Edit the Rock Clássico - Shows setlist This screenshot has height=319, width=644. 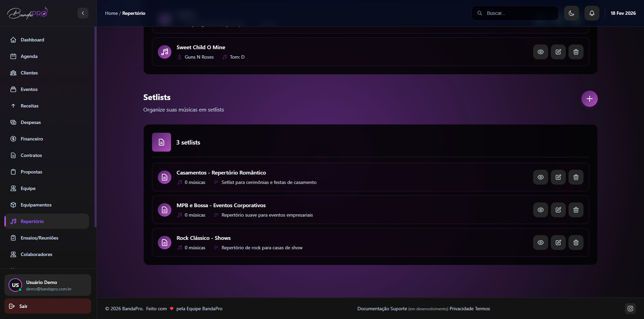[558, 243]
